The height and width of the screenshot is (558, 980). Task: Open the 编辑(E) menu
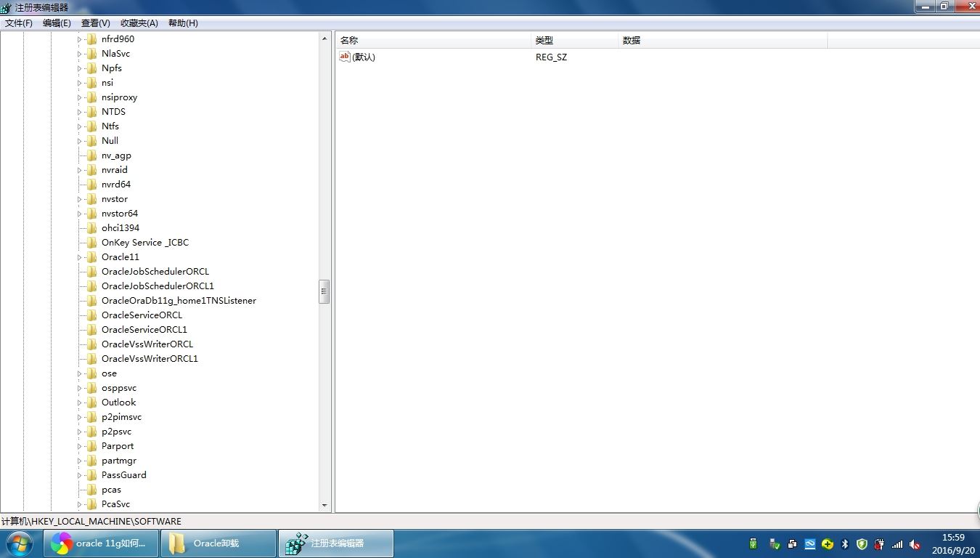(57, 23)
